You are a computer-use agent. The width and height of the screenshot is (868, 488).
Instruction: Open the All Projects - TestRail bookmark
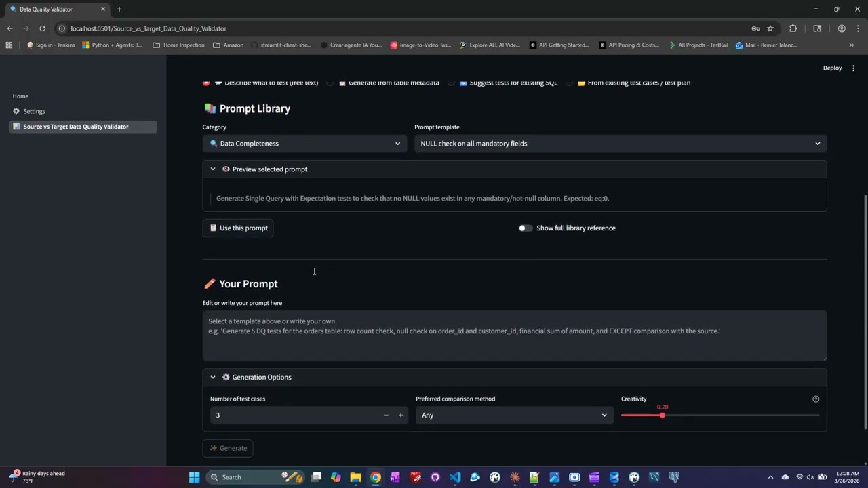698,45
